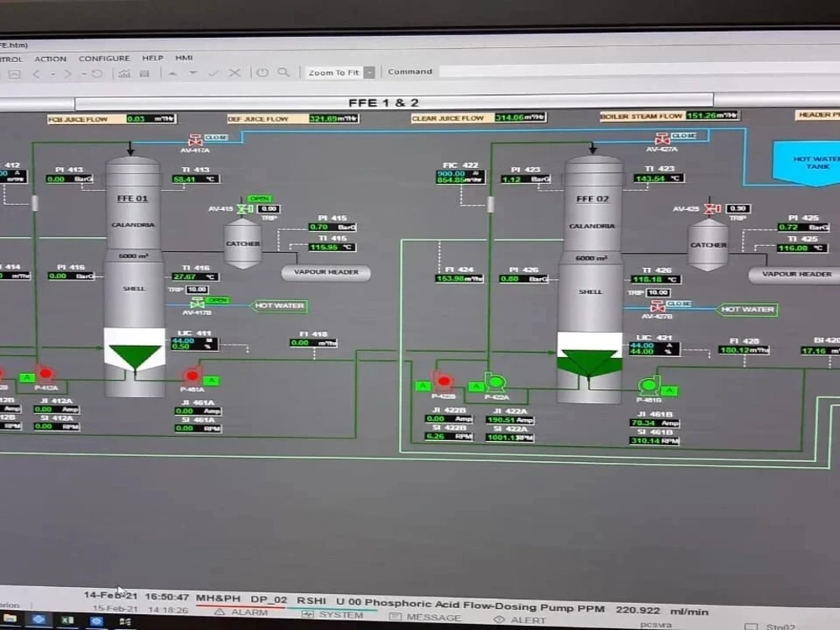Screen dimensions: 840x630
Task: Click TI 426 trip setpoint 10.00
Action: point(658,292)
